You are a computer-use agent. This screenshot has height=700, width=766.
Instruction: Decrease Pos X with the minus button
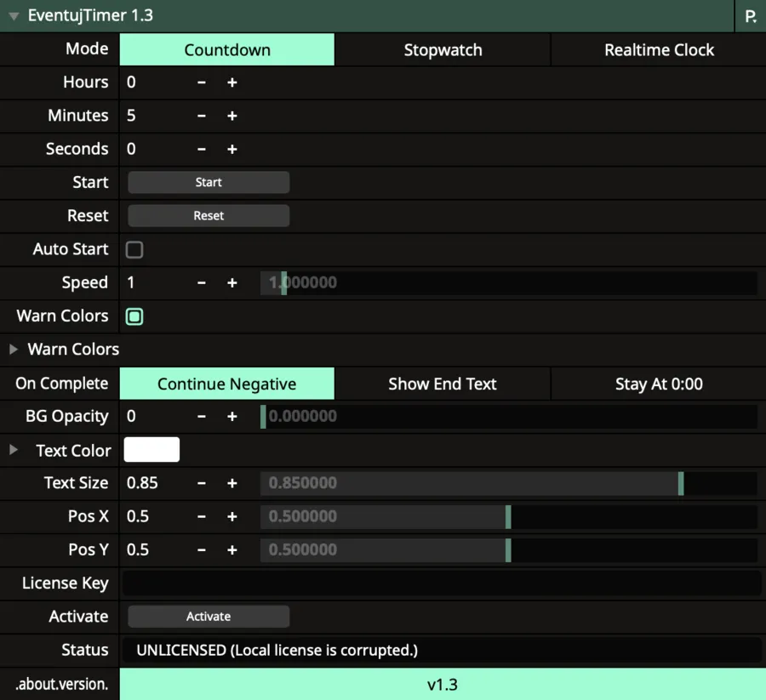(x=201, y=516)
